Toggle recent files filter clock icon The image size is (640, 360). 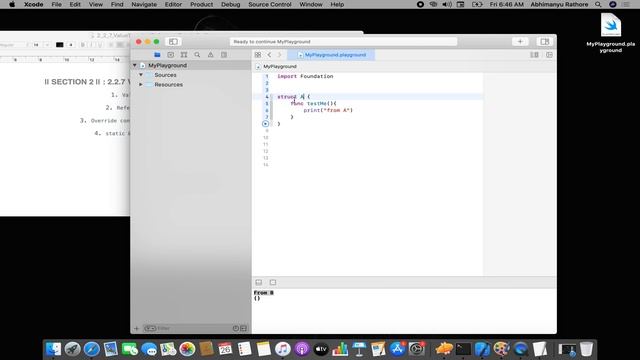236,328
